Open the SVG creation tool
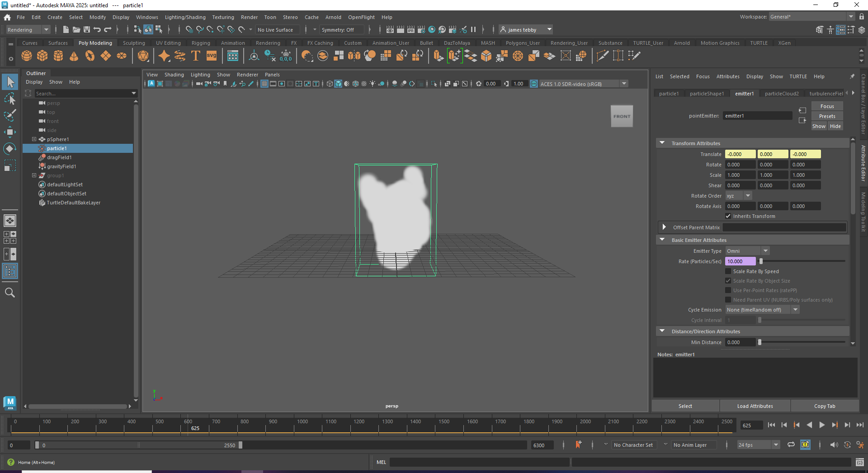 point(211,55)
